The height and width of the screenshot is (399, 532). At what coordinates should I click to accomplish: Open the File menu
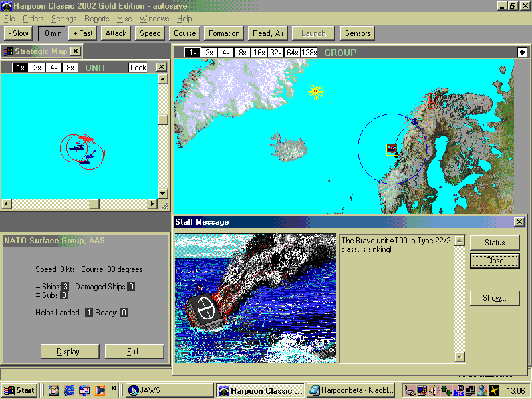[x=9, y=19]
